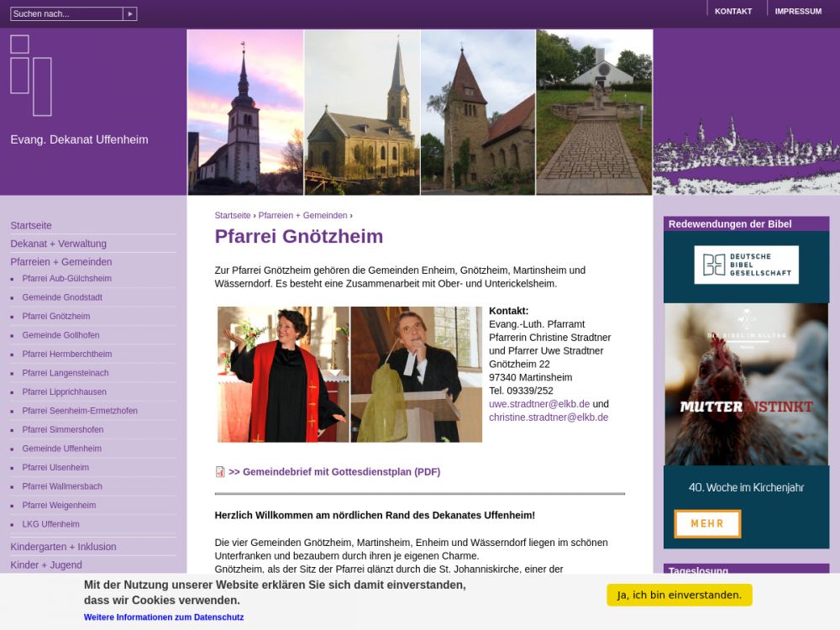Screen dimensions: 840x630
Task: Open the KONTAKT page
Action: pos(732,12)
